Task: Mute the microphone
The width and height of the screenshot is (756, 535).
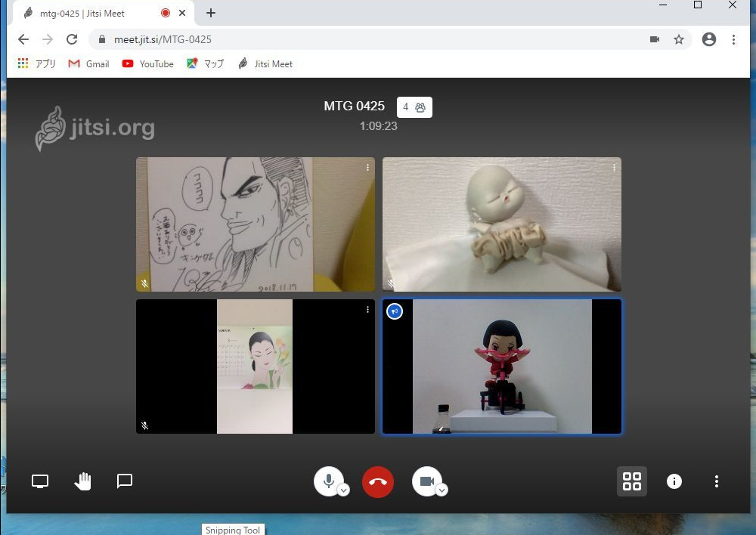Action: click(329, 481)
